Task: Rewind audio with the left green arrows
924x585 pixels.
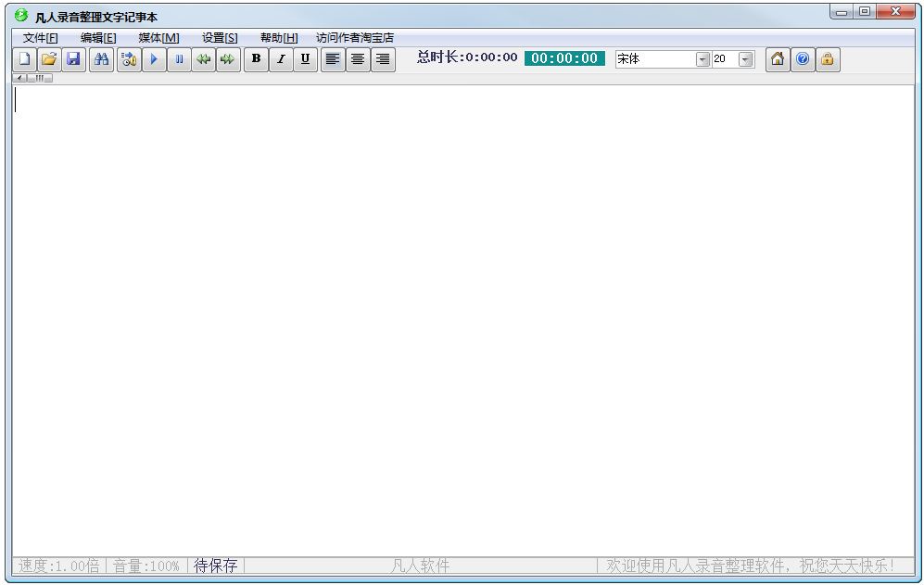Action: coord(204,59)
